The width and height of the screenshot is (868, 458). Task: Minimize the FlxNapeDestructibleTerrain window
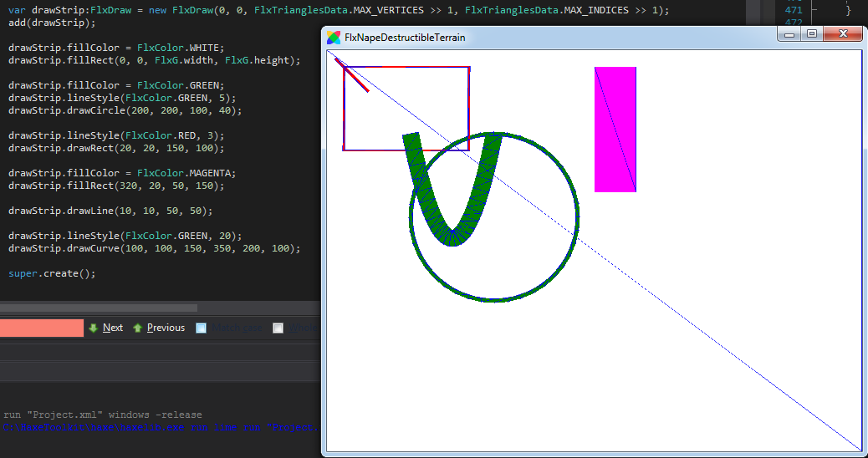click(789, 34)
